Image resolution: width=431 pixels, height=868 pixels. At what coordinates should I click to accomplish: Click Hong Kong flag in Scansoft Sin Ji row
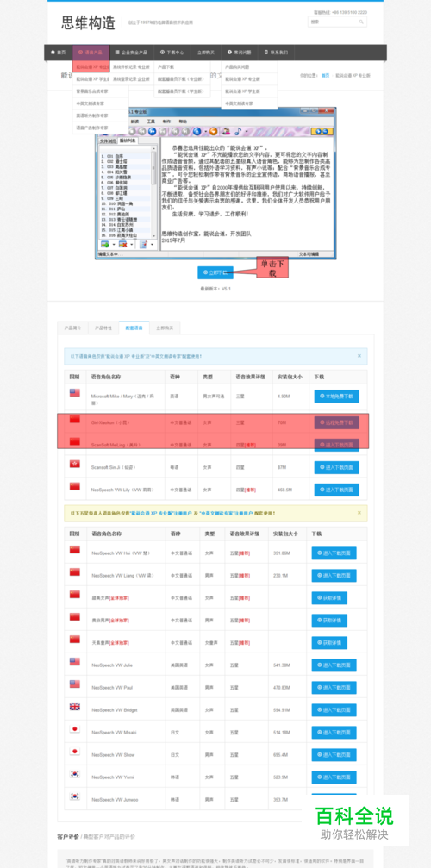pyautogui.click(x=75, y=464)
